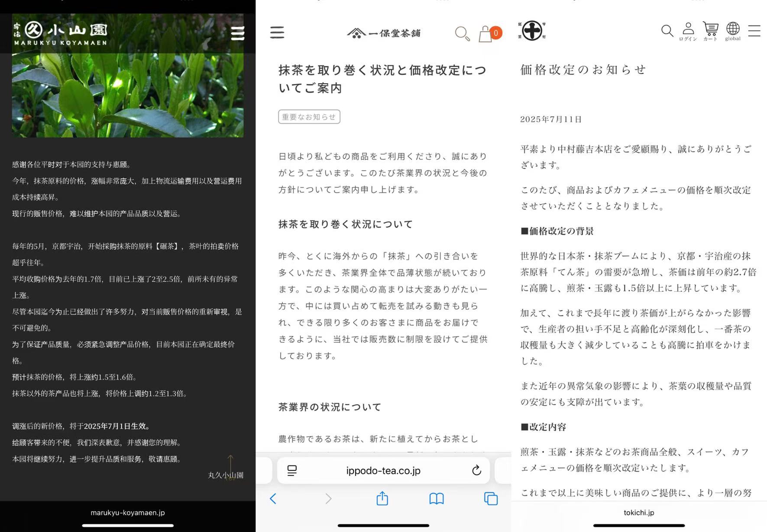The height and width of the screenshot is (532, 767).
Task: Reload the ippodo-tea.co.jp page
Action: click(x=476, y=470)
